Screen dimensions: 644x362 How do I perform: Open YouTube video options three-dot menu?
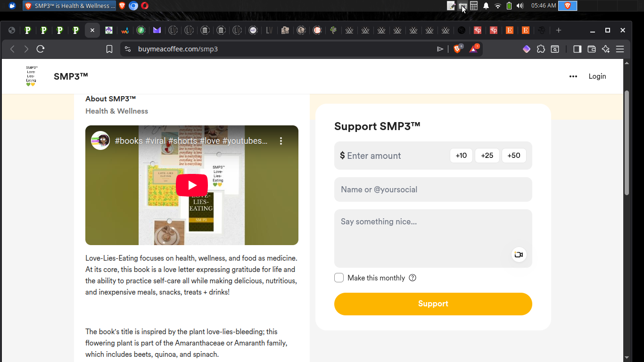(281, 141)
